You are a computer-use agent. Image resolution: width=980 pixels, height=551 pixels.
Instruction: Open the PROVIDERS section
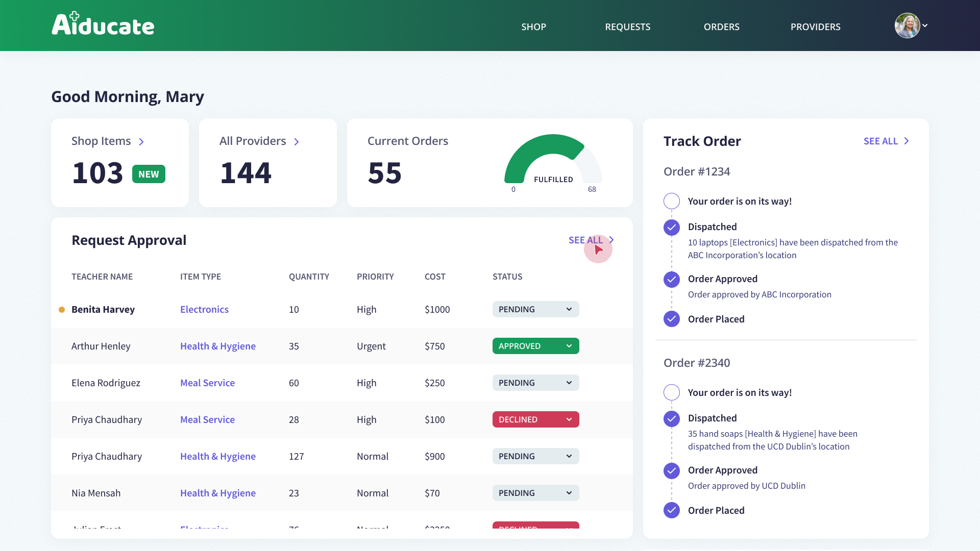(815, 27)
